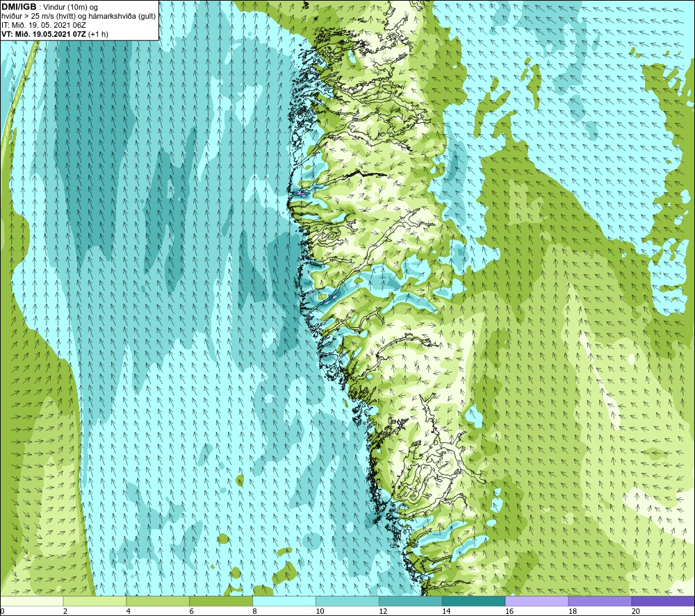Select the darker green 6–8 m/s legend swatch
This screenshot has width=695, height=616.
(221, 601)
